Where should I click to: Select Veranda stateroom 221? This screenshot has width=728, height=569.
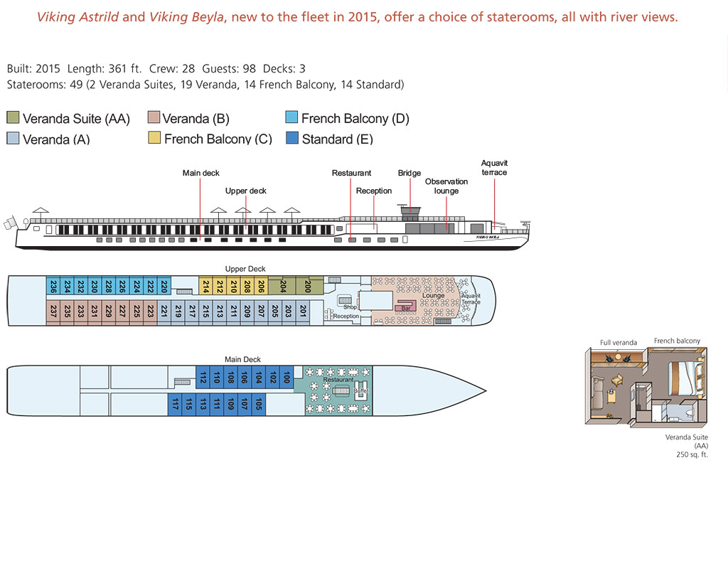[x=164, y=312]
